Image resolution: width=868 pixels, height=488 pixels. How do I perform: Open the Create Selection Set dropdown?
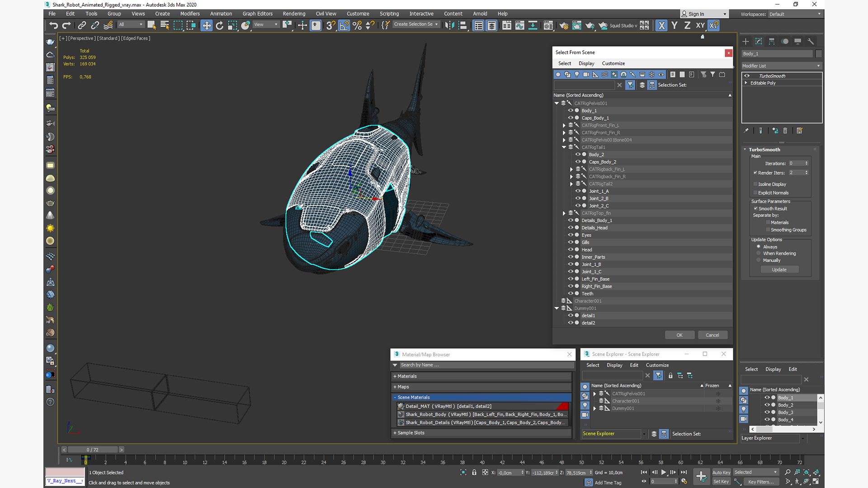[415, 24]
